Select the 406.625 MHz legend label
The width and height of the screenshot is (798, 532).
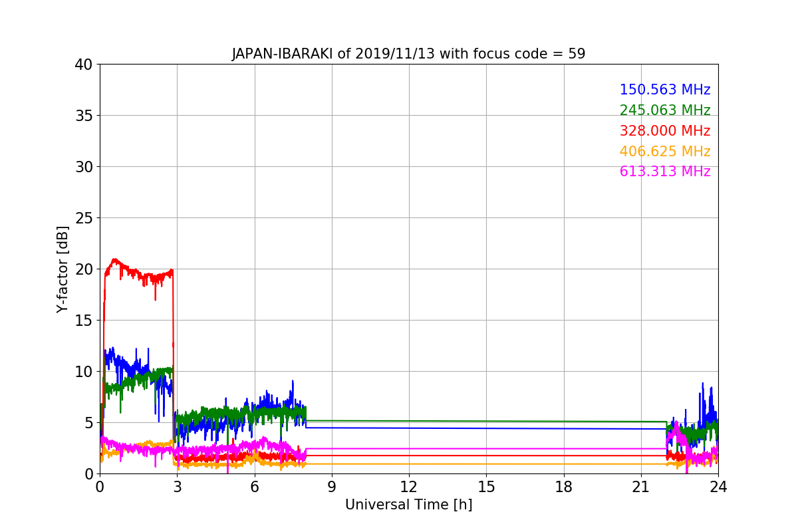[x=665, y=152]
